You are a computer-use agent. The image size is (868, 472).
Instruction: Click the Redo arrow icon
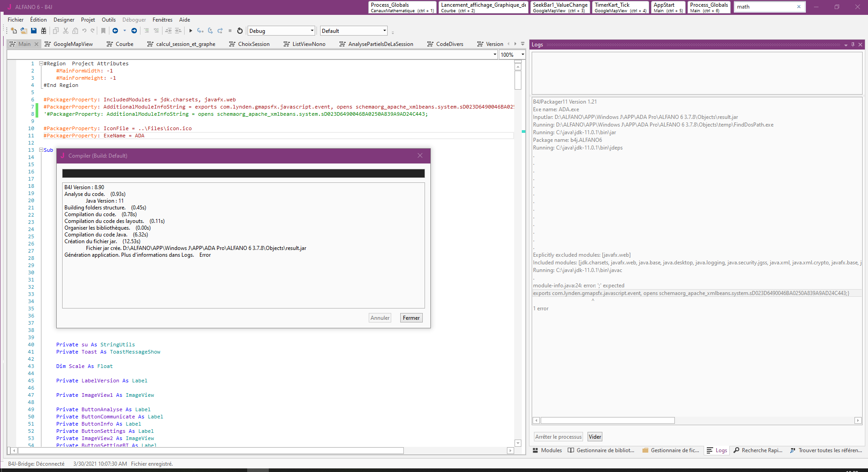[x=93, y=31]
